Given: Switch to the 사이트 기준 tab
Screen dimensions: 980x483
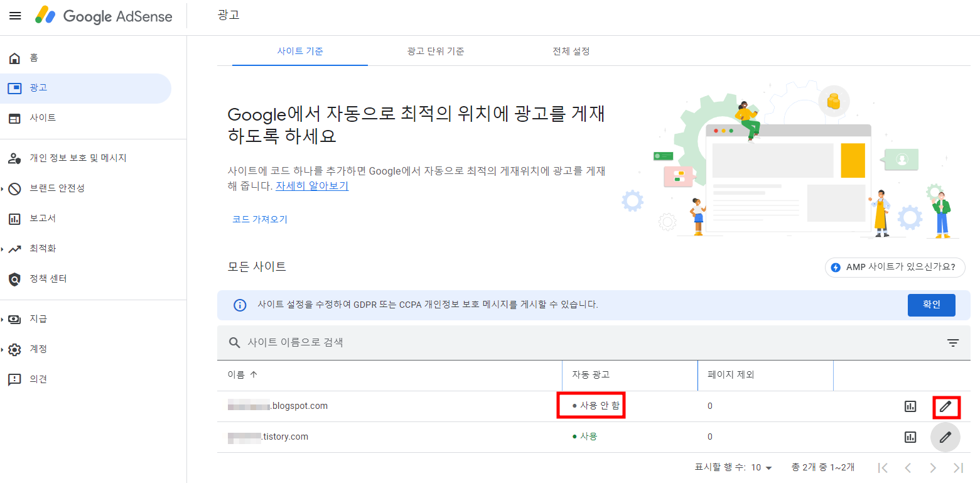Looking at the screenshot, I should [300, 52].
